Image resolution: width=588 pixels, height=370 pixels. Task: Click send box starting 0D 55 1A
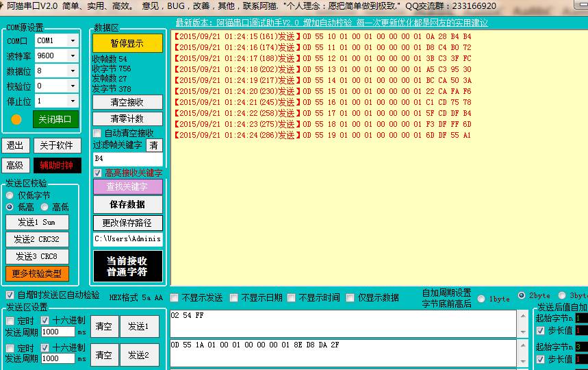pyautogui.click(x=344, y=353)
